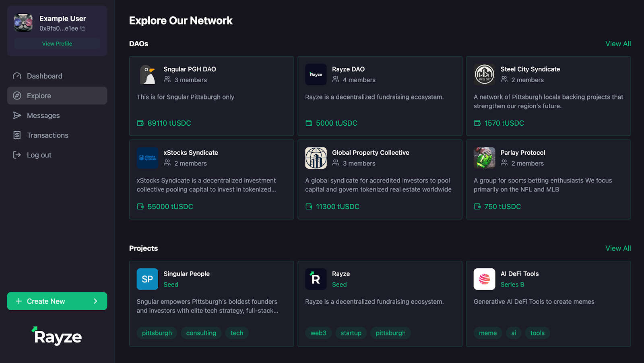Click the Steel City Syndicate logo
The image size is (644, 363).
point(484,75)
